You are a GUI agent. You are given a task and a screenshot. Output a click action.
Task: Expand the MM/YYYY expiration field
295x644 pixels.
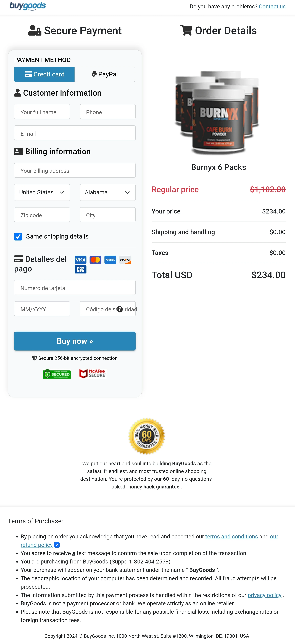click(x=42, y=309)
